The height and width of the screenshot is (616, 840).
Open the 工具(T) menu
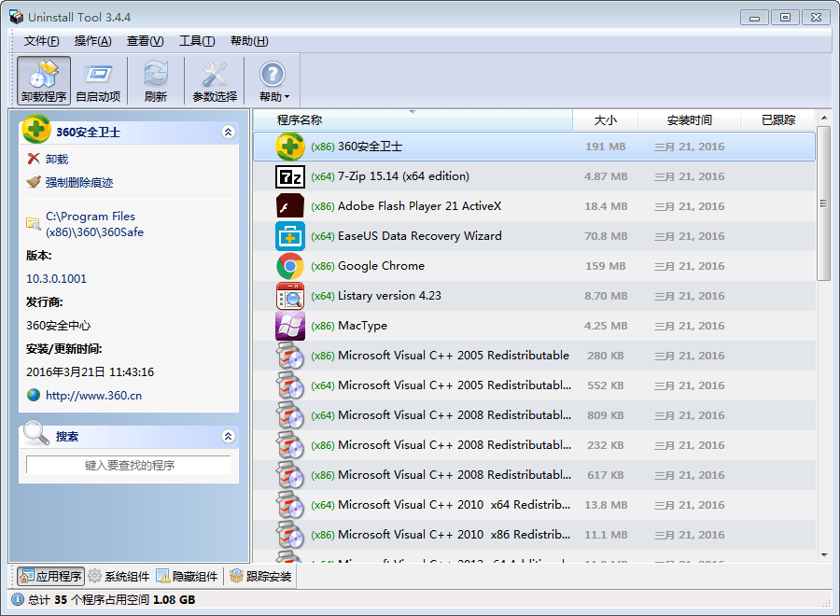point(196,41)
